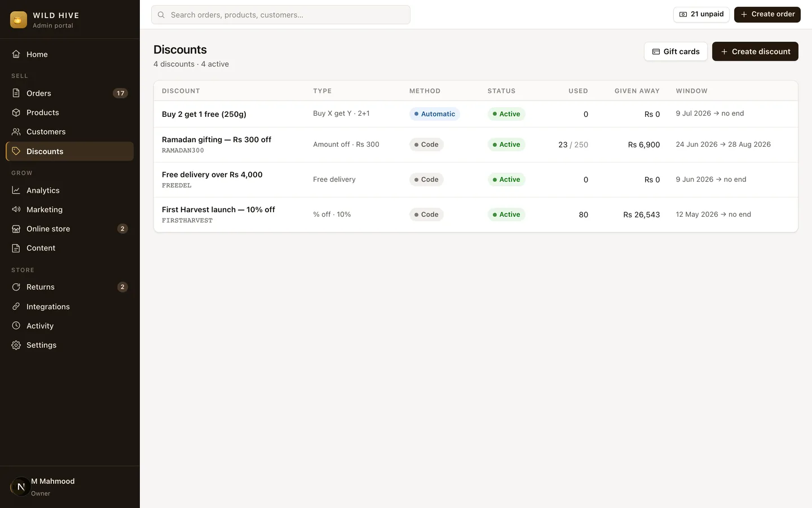Viewport: 812px width, 508px height.
Task: Open Gift cards
Action: pyautogui.click(x=676, y=51)
